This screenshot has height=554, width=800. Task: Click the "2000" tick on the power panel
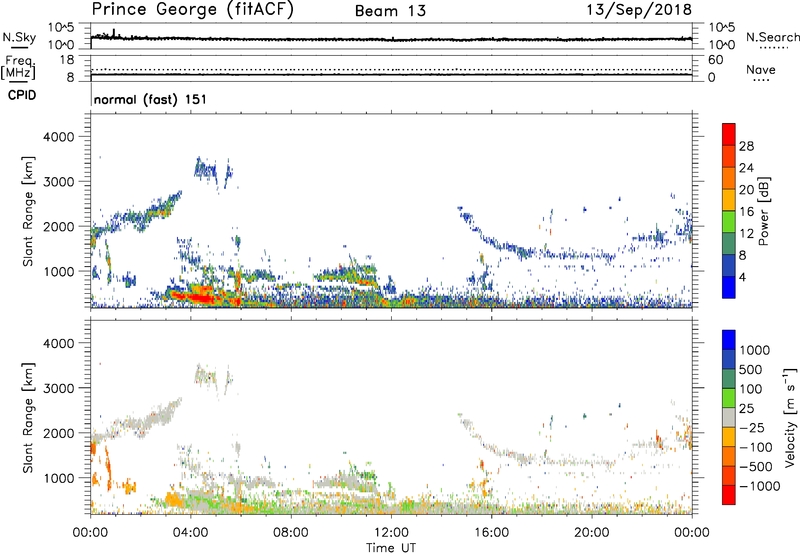[x=58, y=226]
